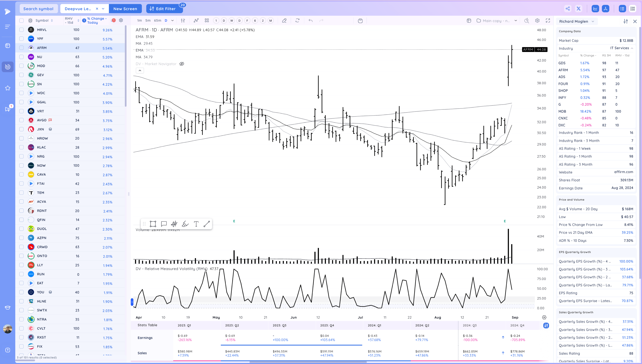Open the indicators icon in chart toolbar

click(x=196, y=21)
